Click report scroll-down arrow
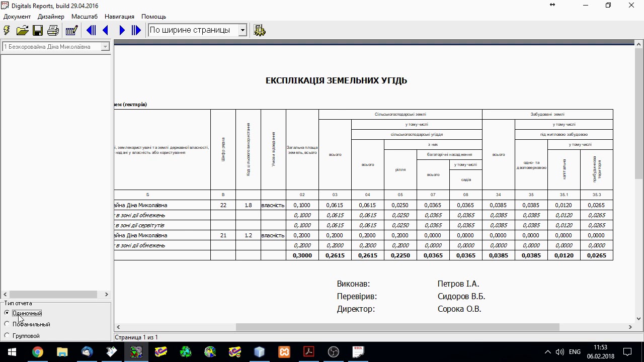This screenshot has height=362, width=644. click(x=638, y=318)
